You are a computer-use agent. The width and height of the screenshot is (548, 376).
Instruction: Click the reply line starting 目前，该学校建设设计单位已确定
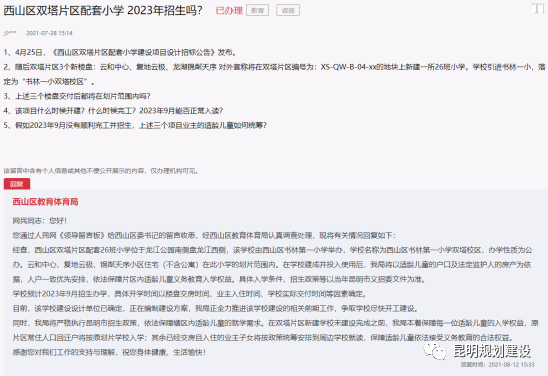[216, 309]
